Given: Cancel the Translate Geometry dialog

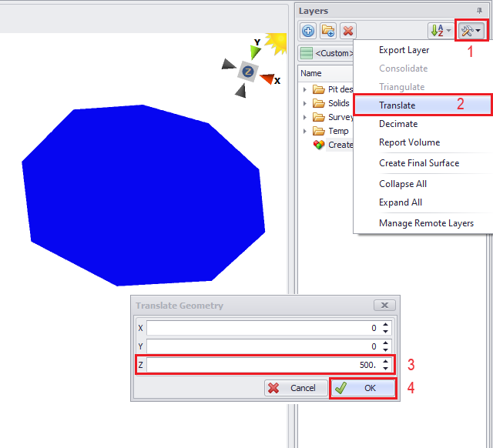Looking at the screenshot, I should click(x=295, y=388).
